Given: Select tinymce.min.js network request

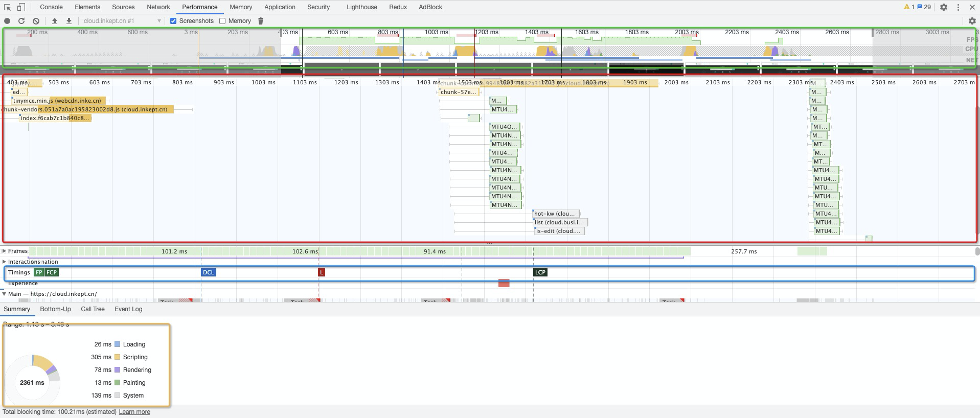Looking at the screenshot, I should pyautogui.click(x=59, y=101).
